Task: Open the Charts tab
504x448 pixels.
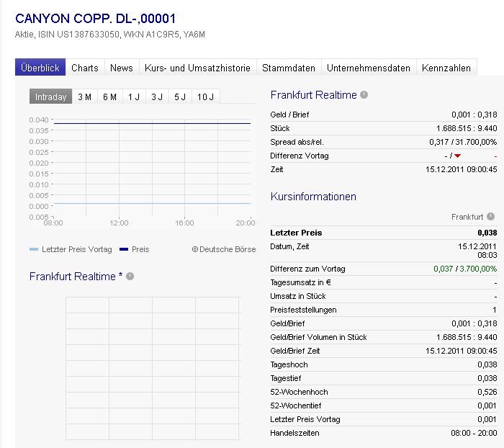Action: click(x=85, y=68)
